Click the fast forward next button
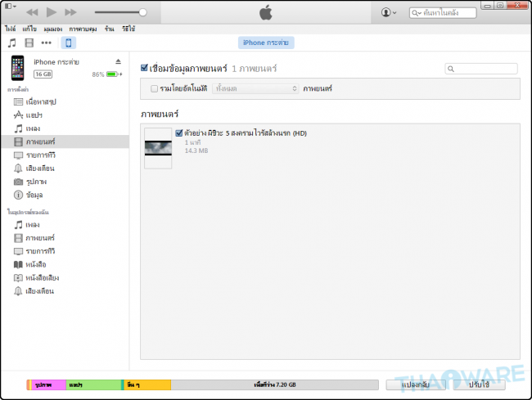The height and width of the screenshot is (400, 532). coord(70,12)
